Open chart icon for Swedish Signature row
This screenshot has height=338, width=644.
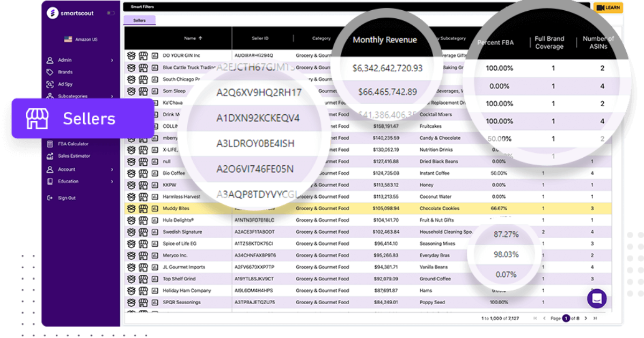click(155, 232)
